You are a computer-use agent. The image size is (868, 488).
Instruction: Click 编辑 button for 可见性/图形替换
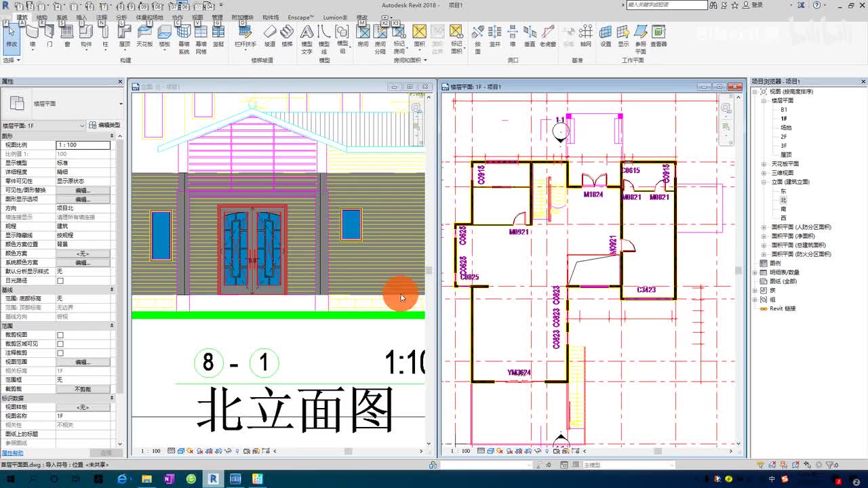point(83,190)
